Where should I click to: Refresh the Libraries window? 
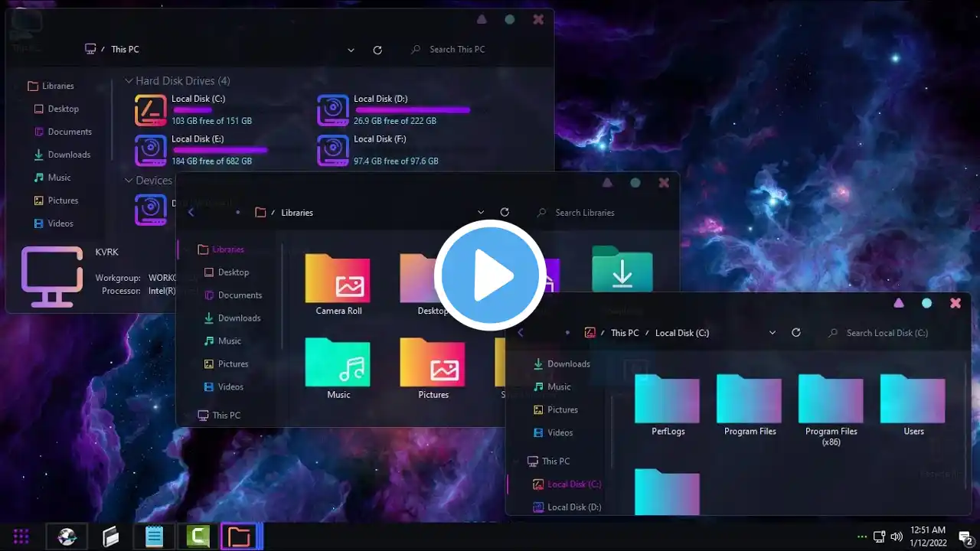coord(505,212)
